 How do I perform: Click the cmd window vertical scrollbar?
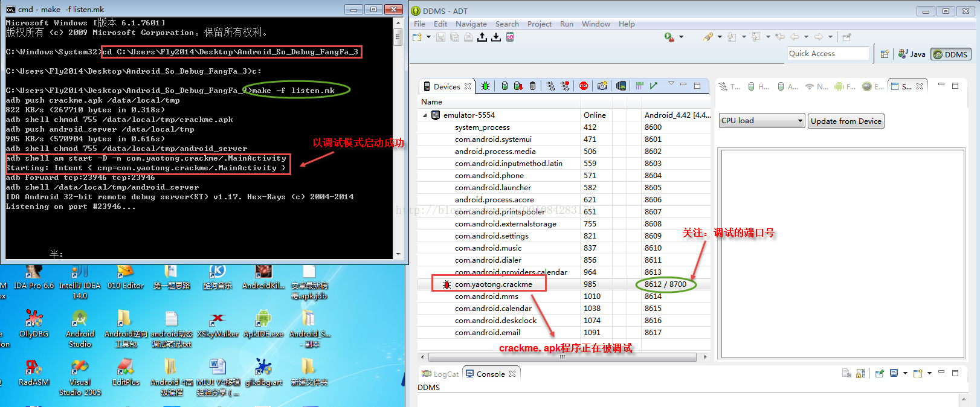pyautogui.click(x=398, y=138)
